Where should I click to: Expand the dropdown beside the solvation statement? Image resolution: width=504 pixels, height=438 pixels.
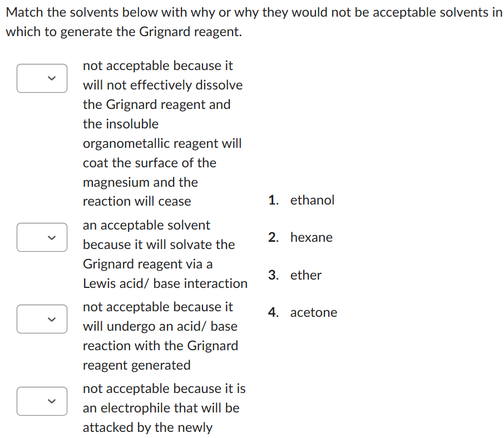tap(42, 237)
